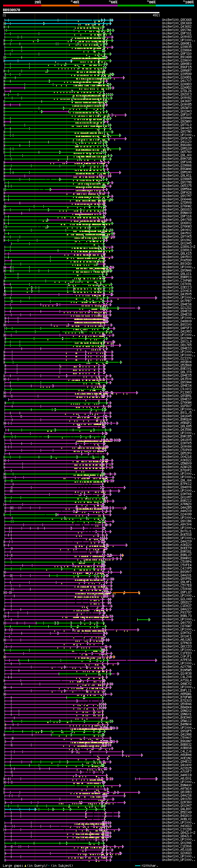Click UniRef100_Q43687 hit label
This screenshot has height=868, width=197.
pos(177,101)
